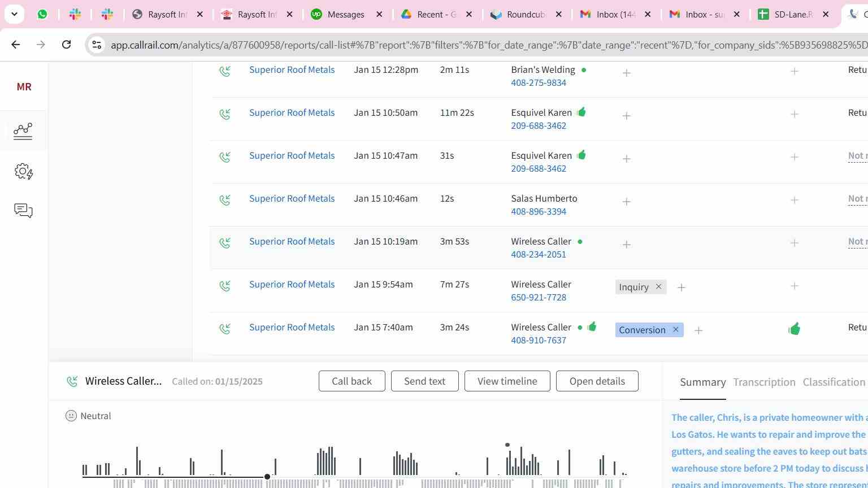
Task: Click 'Not r…' text on the 10:47am row
Action: click(x=858, y=156)
